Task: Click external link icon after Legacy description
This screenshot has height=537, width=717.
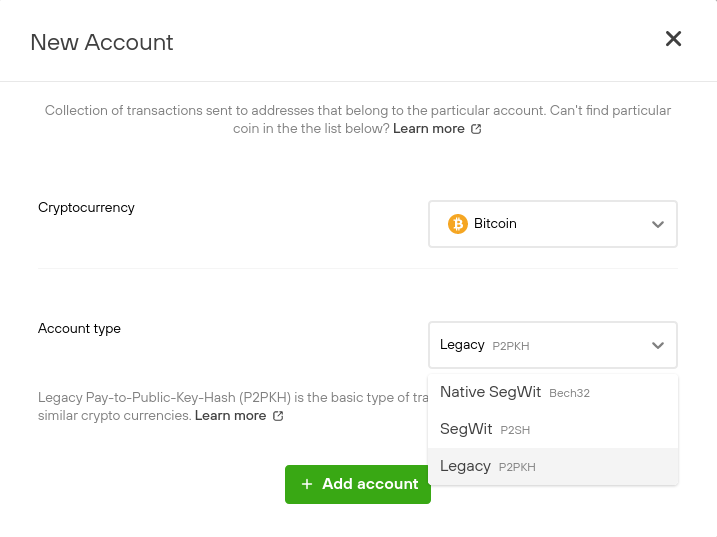Action: click(278, 416)
